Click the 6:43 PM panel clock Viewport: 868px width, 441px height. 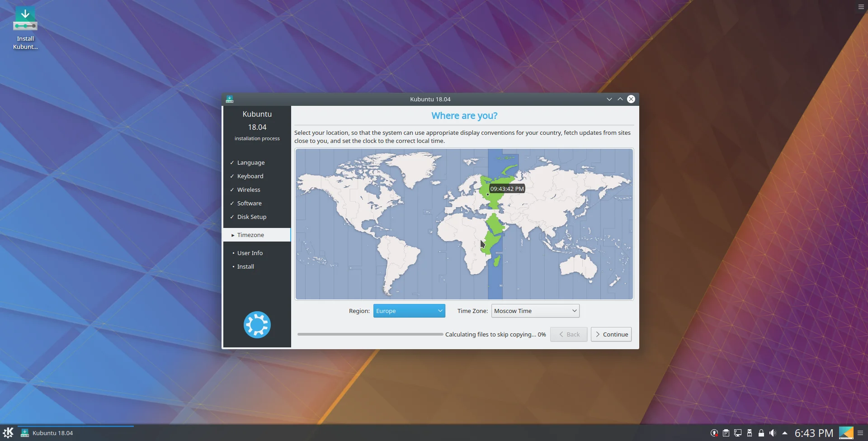pos(814,433)
